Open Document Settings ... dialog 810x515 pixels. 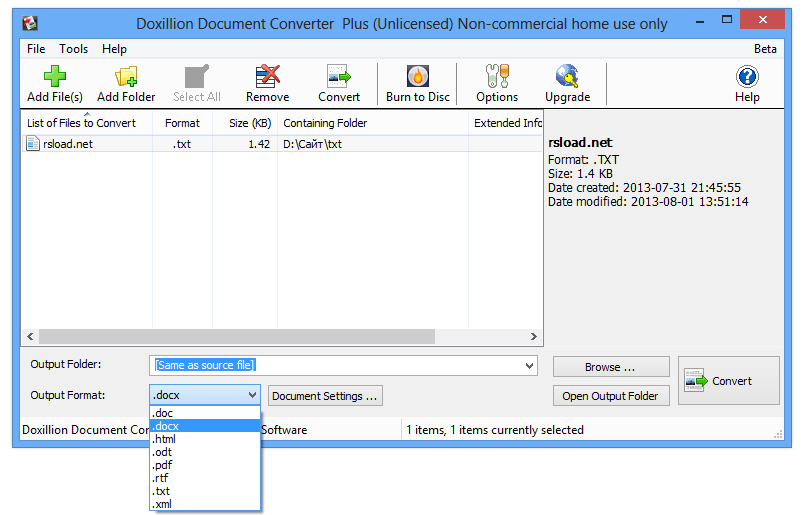click(x=325, y=396)
